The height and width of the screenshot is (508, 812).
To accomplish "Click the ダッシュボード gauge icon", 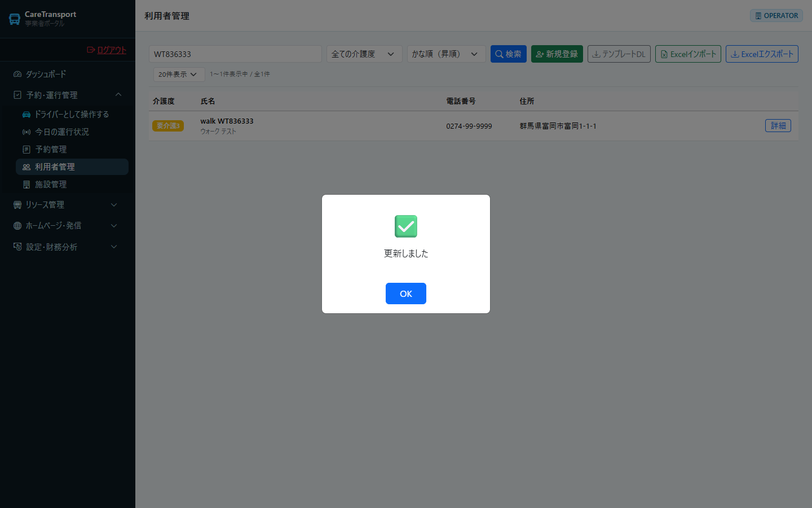I will point(17,74).
